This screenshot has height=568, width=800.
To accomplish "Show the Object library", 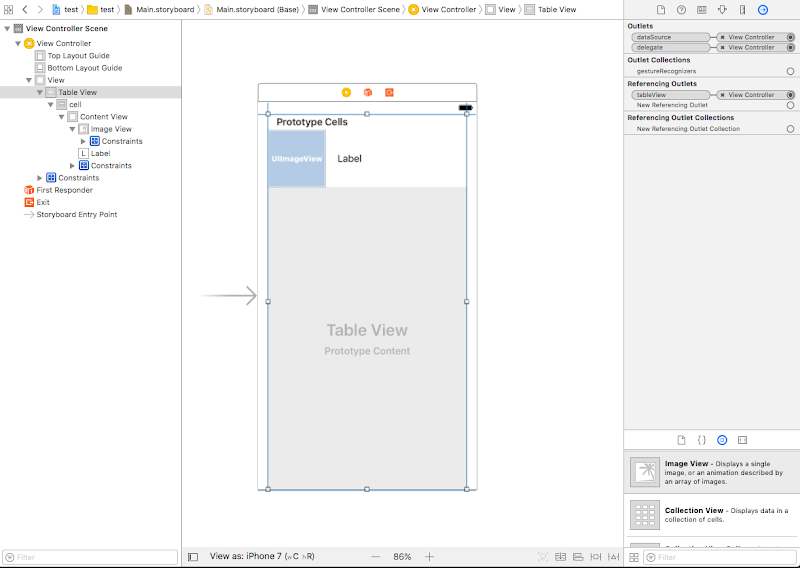I will (x=722, y=440).
